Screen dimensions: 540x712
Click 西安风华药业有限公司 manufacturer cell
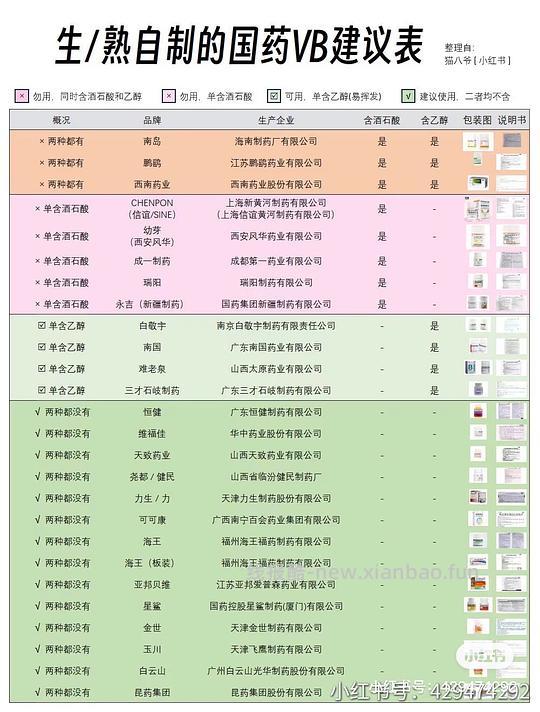point(276,237)
